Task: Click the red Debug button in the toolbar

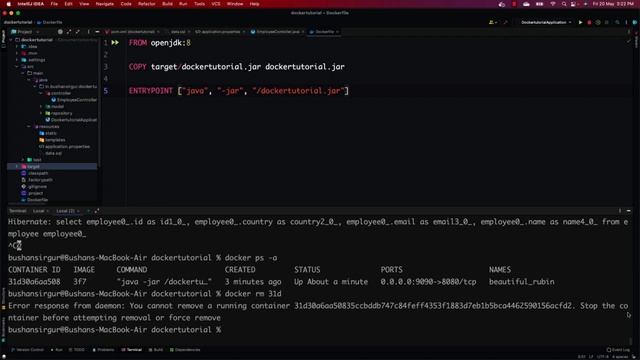Action: (589, 22)
